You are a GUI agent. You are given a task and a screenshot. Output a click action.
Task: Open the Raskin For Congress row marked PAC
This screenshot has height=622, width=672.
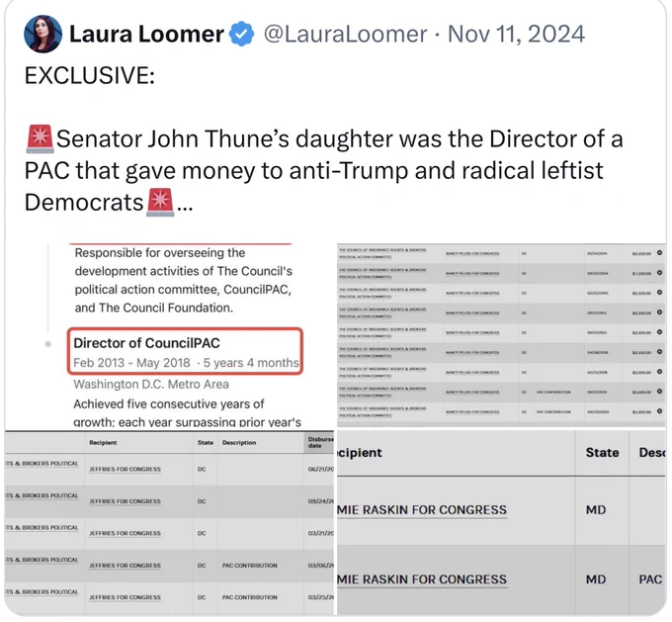click(x=422, y=579)
